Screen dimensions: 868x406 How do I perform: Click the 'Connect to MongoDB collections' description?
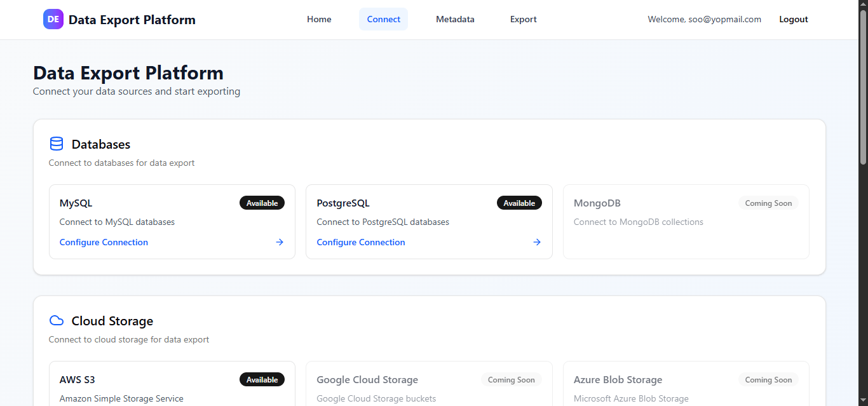(639, 222)
